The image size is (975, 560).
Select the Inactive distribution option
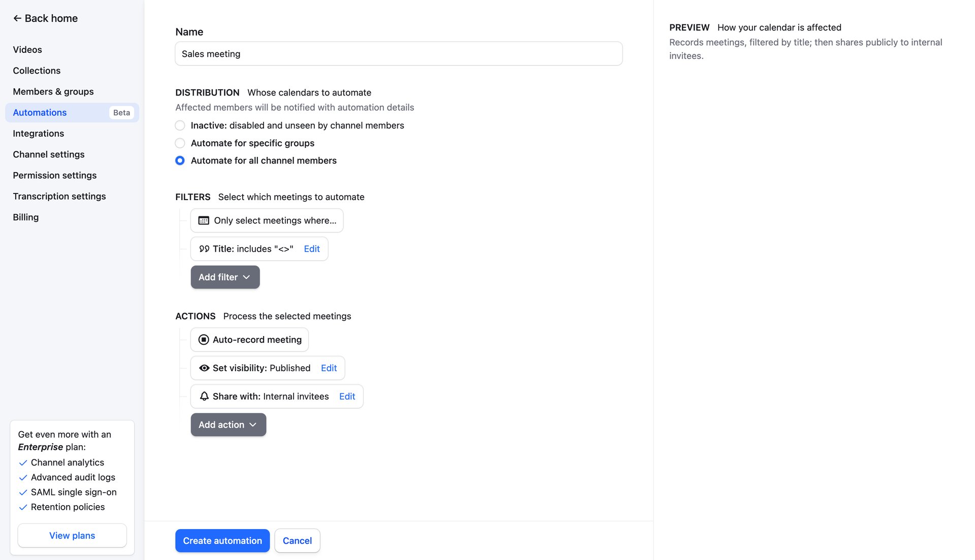point(180,125)
